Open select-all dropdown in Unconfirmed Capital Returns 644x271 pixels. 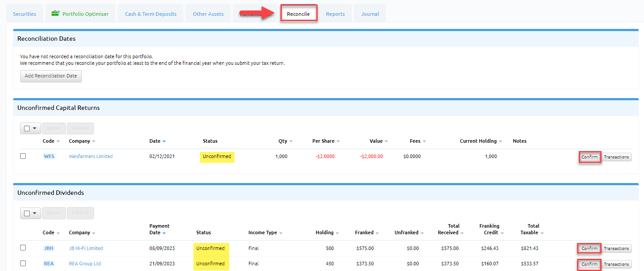click(x=34, y=128)
